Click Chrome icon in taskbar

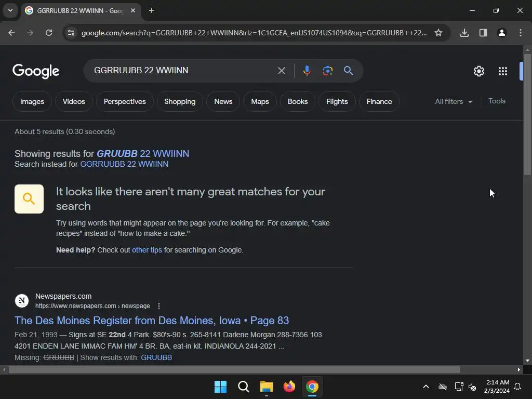(312, 387)
